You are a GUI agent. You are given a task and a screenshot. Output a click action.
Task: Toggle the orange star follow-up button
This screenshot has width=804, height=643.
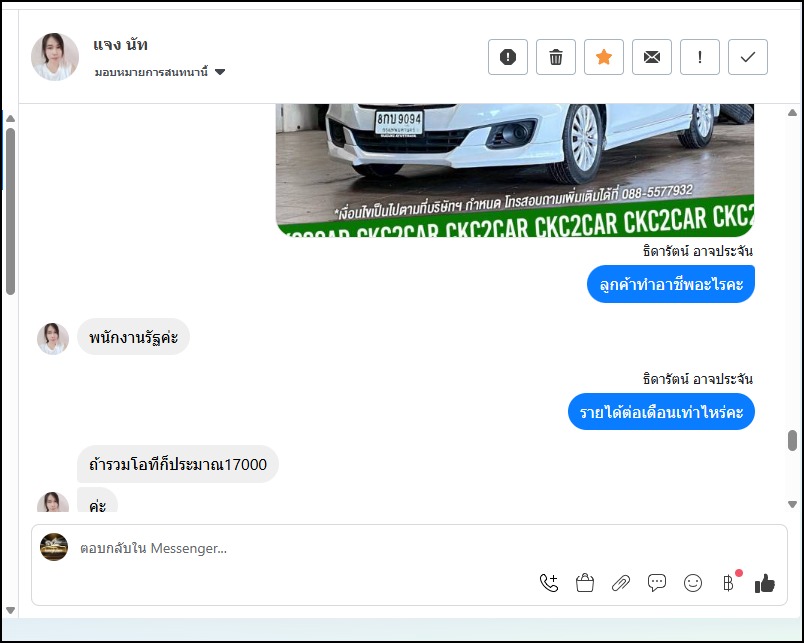click(x=604, y=57)
